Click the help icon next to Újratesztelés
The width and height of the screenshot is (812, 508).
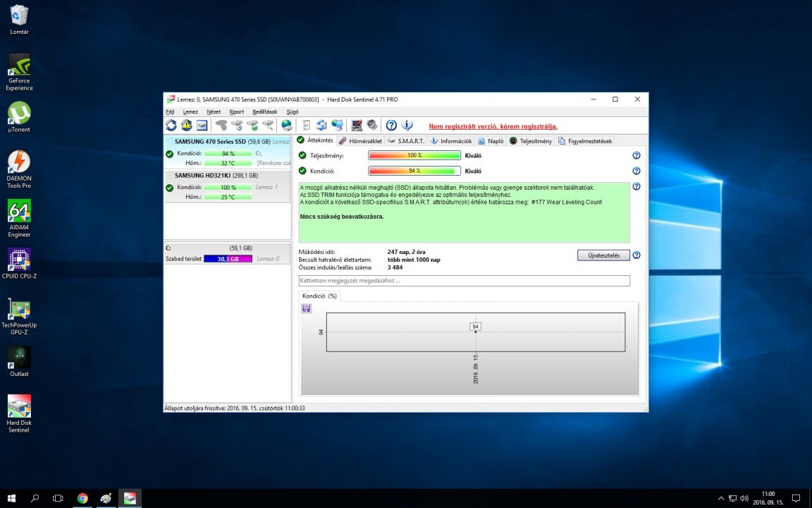(x=636, y=255)
